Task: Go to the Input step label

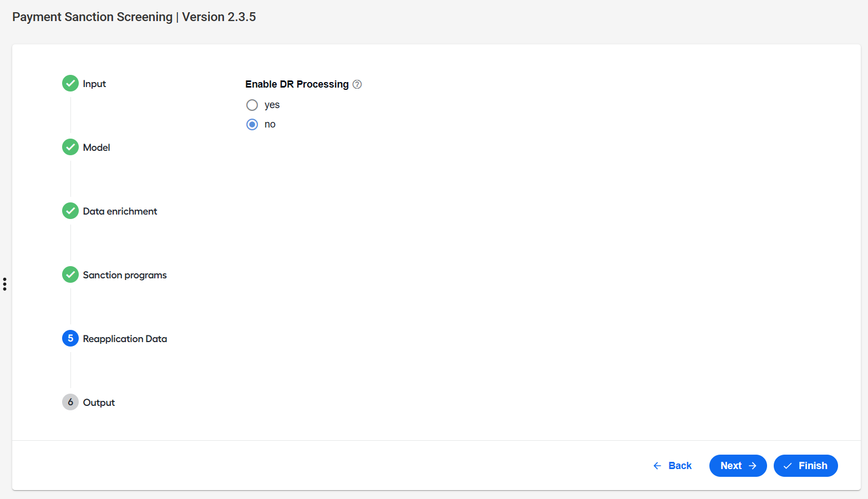Action: [x=94, y=84]
